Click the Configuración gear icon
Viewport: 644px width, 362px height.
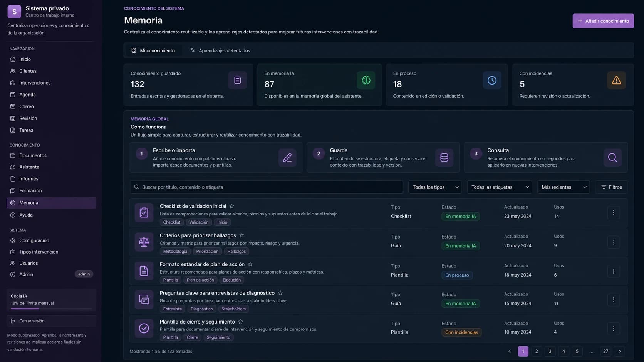13,240
